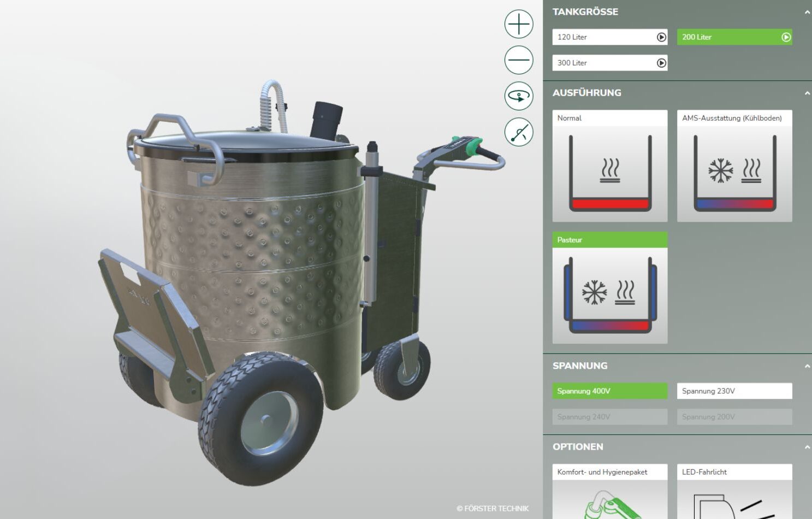812x519 pixels.
Task: Click the zoom in plus icon
Action: tap(518, 25)
